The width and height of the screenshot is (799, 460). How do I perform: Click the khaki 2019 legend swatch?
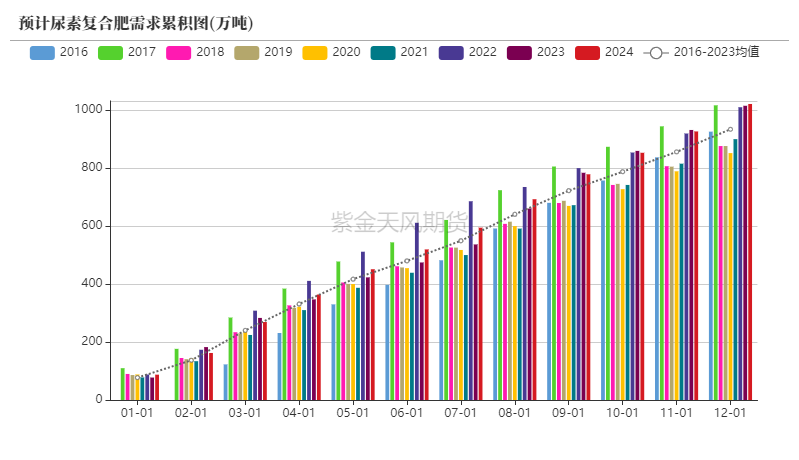point(247,52)
